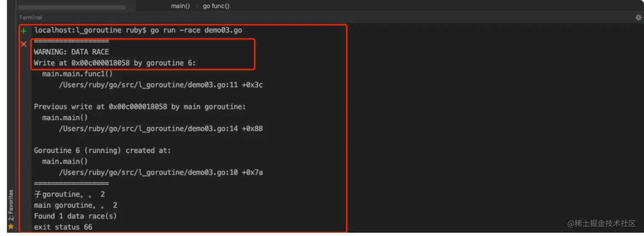
Task: Click the 'Write at 0x00c000018058 by goroutine 6' line
Action: pyautogui.click(x=115, y=63)
